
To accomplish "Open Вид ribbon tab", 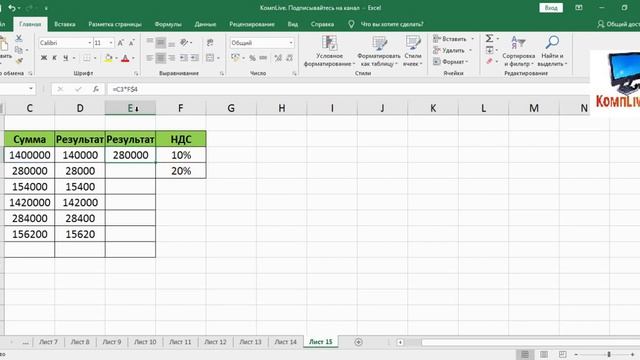I will point(293,24).
